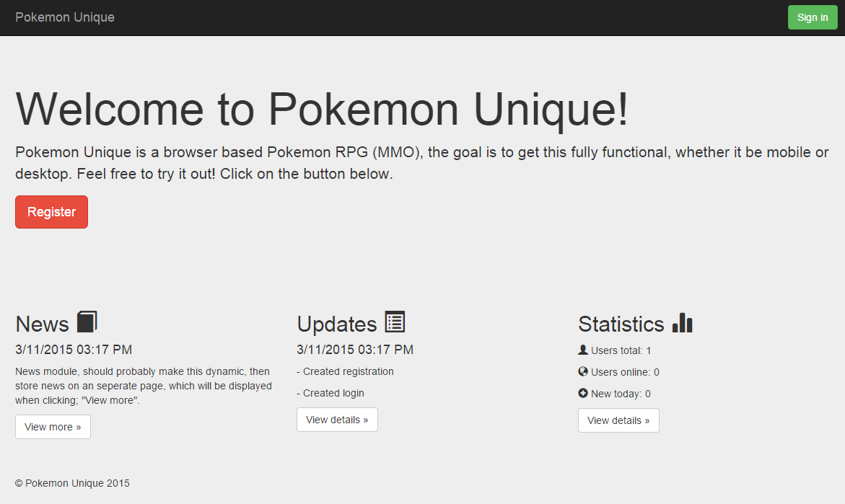Open the Pokemon Unique navbar brand link
The image size is (845, 504).
65,17
